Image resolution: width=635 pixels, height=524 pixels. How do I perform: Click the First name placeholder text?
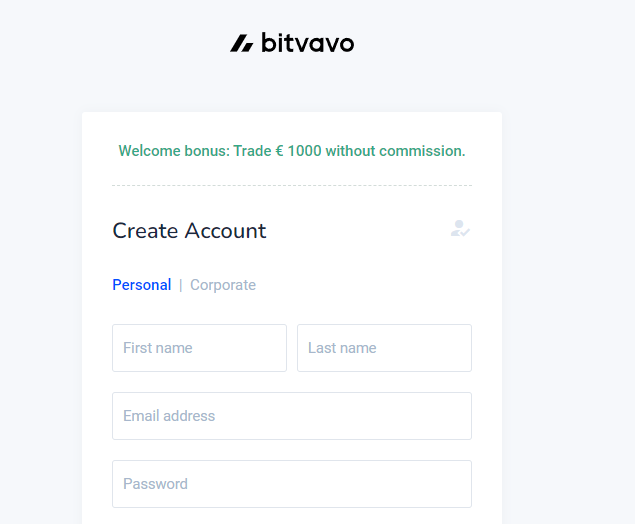click(x=158, y=348)
